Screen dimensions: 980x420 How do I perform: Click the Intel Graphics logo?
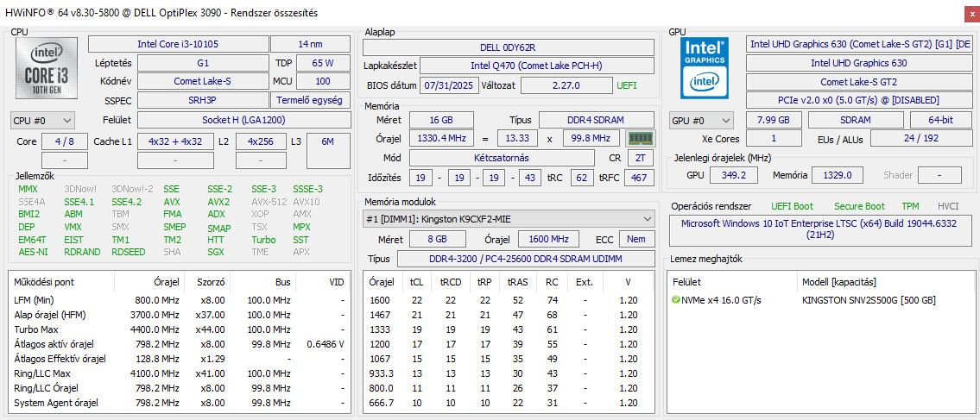click(704, 67)
